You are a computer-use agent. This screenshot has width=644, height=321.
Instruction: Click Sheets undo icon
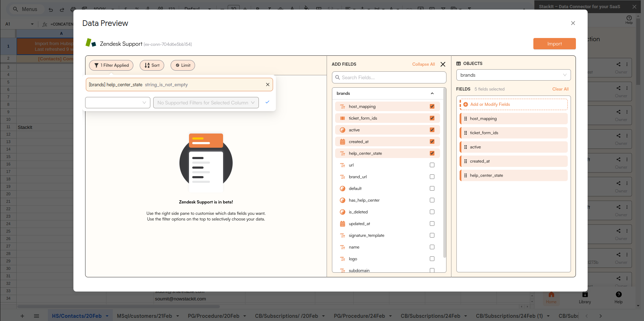pyautogui.click(x=51, y=9)
